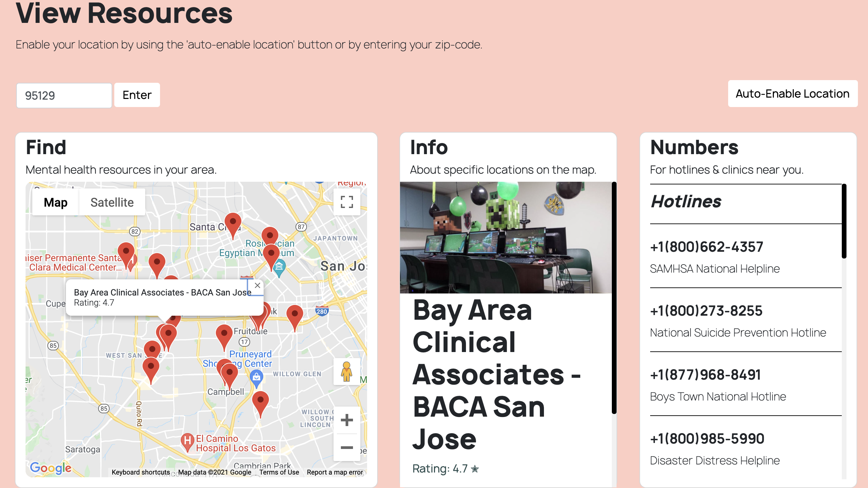
Task: Click El Camino Hospital H marker icon
Action: (187, 441)
